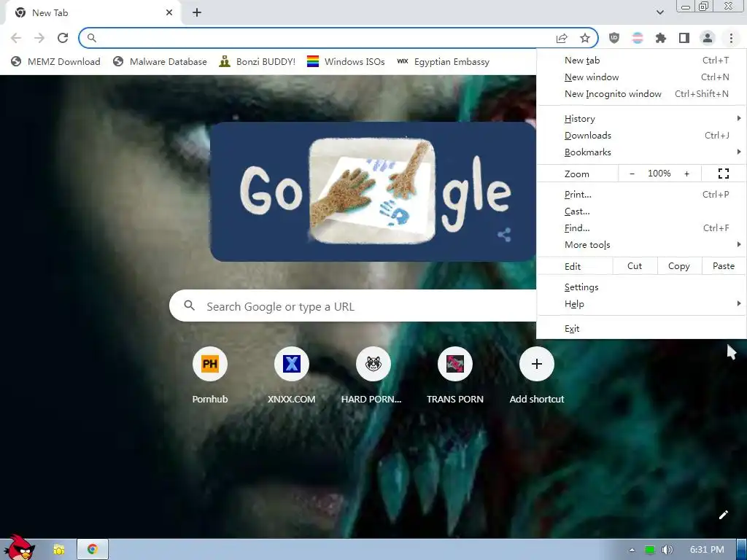The image size is (747, 560).
Task: Click the Google doodle image
Action: [373, 192]
